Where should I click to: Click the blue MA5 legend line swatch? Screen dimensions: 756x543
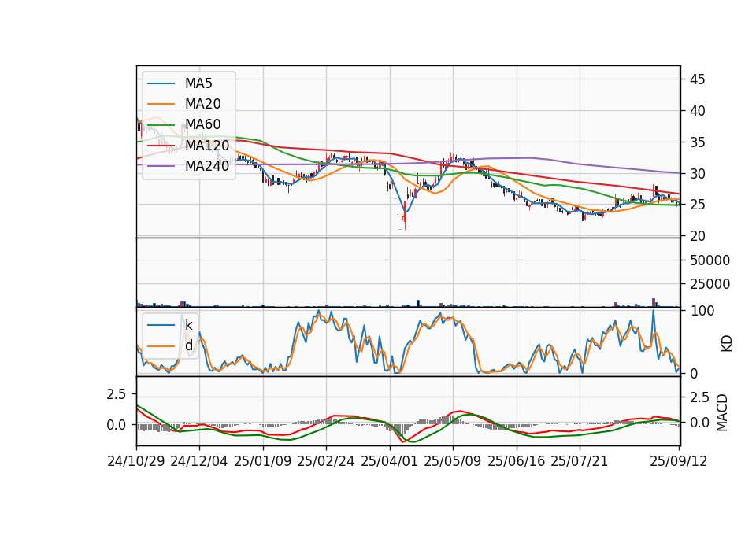(161, 84)
